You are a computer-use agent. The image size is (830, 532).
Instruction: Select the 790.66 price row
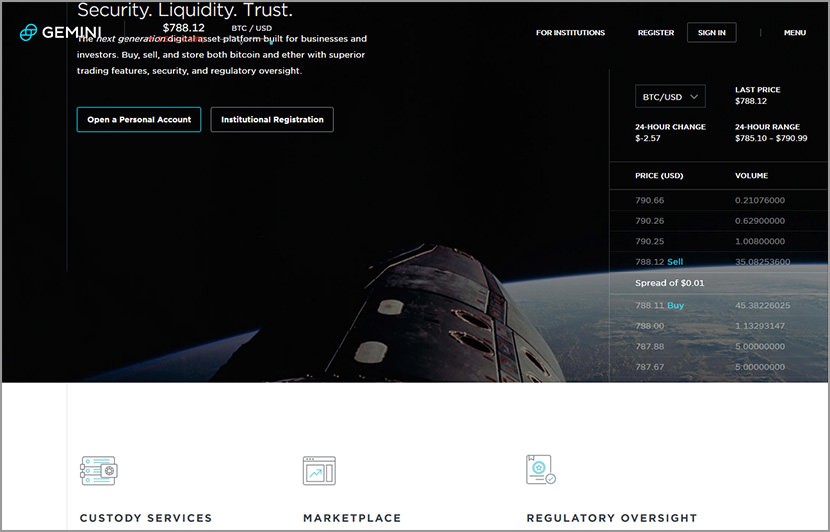[719, 201]
